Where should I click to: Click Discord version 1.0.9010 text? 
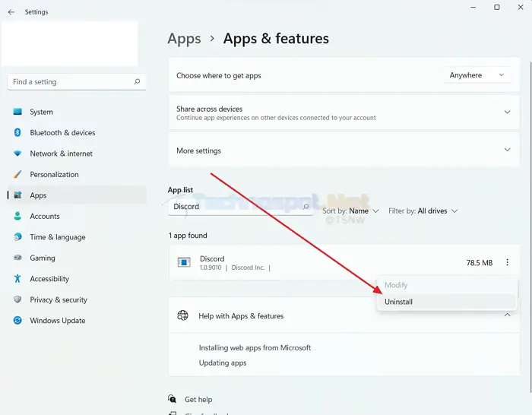pyautogui.click(x=211, y=268)
